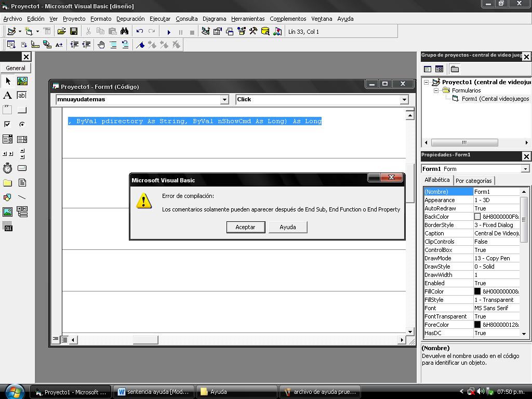
Task: Open the mnuayudatemas object dropdown
Action: tap(224, 100)
